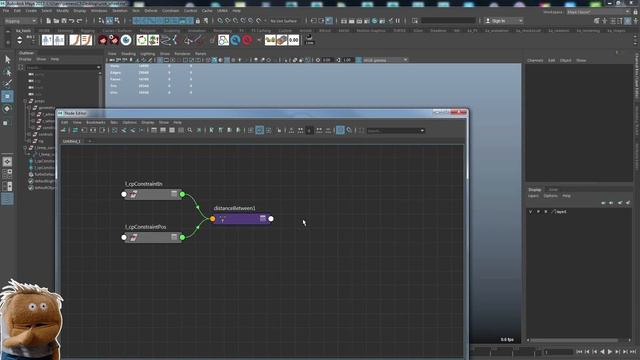The image size is (640, 360).
Task: Click the shelf scroll up-down arrows
Action: (x=20, y=40)
